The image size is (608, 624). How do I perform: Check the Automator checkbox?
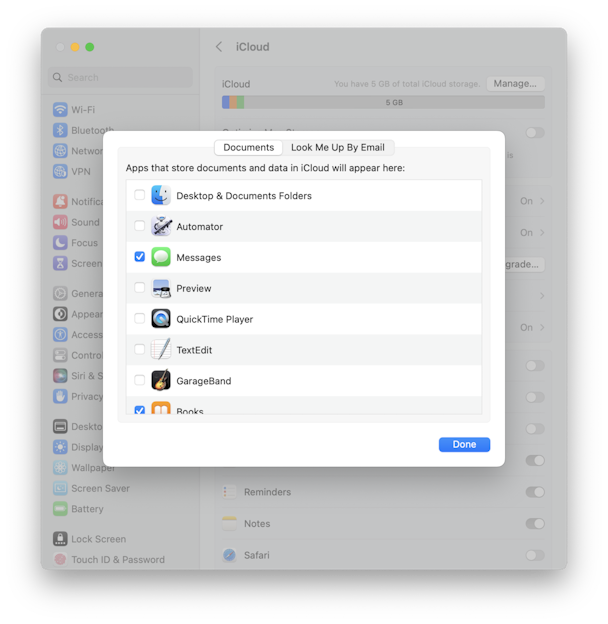tap(139, 226)
